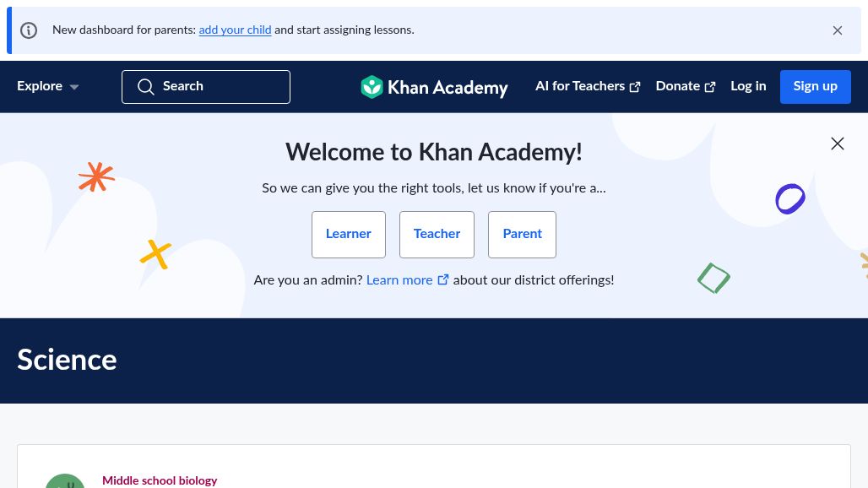Screen dimensions: 868x488
Task: Click the Log in link
Action: (x=748, y=86)
